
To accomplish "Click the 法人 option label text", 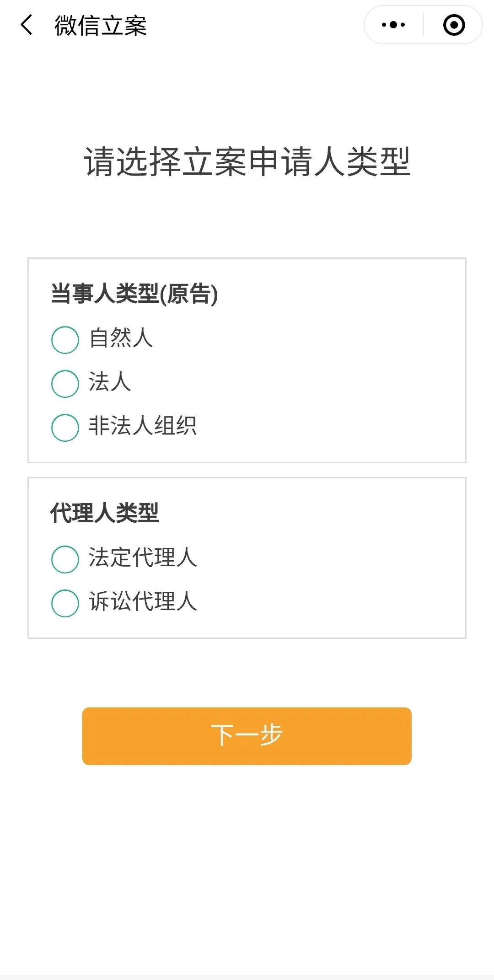I will coord(110,382).
